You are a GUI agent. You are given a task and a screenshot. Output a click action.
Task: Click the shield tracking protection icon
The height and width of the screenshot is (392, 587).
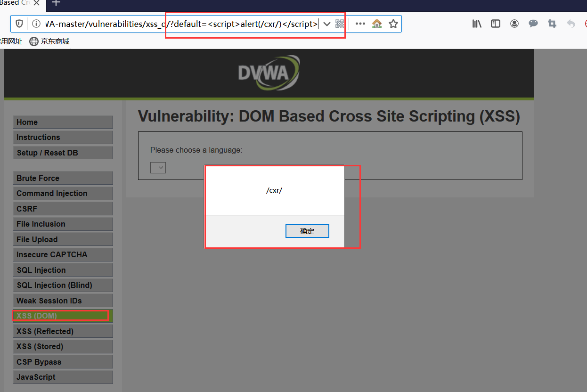coord(19,24)
